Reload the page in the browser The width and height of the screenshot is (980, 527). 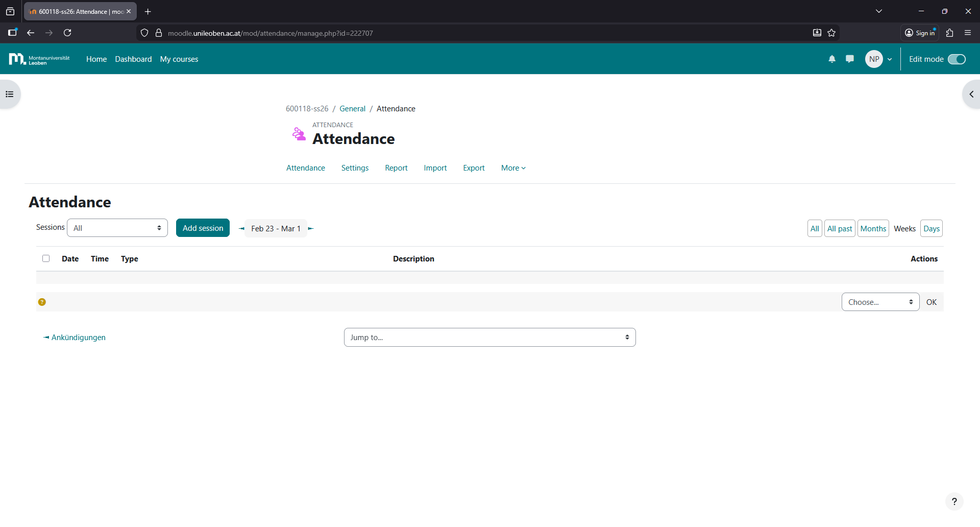coord(67,33)
